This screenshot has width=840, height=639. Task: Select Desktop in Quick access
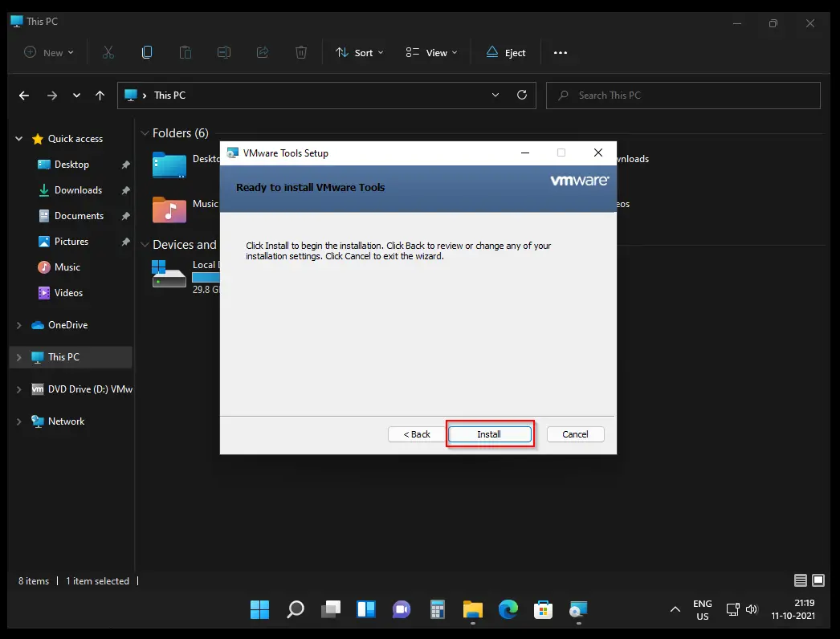tap(71, 165)
